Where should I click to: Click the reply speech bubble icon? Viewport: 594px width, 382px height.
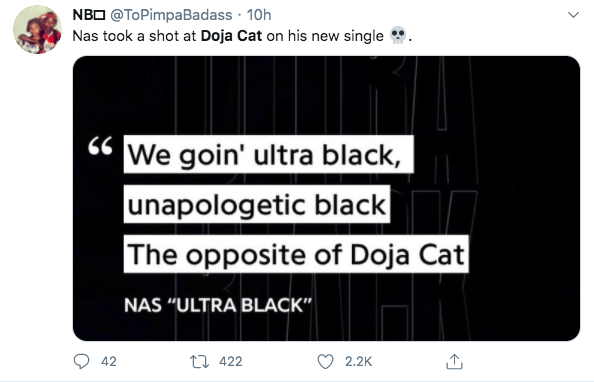click(x=81, y=361)
